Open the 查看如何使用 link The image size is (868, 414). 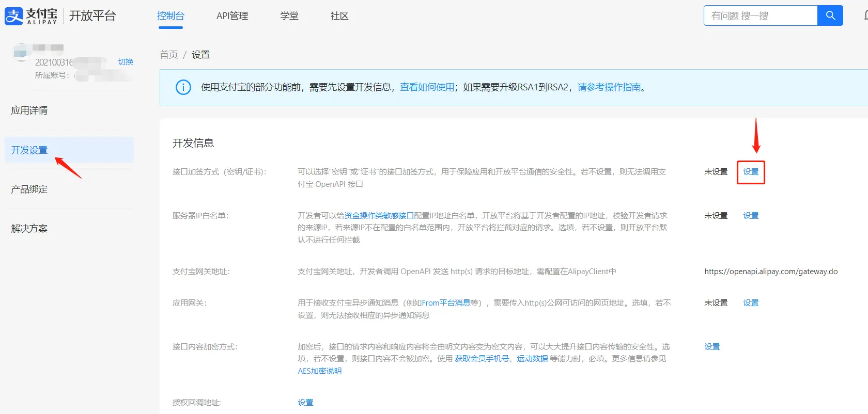tap(427, 87)
